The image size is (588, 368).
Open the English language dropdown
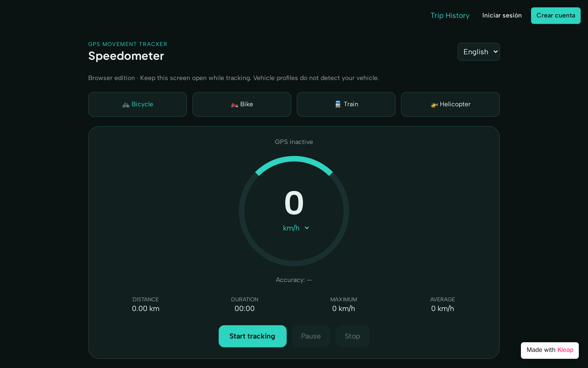[478, 52]
